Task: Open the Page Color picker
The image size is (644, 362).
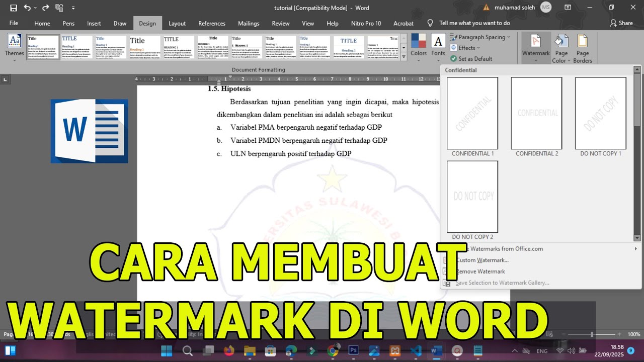Action: (x=561, y=48)
